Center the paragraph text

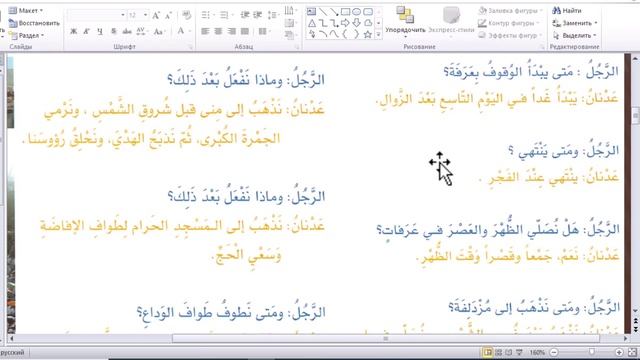point(218,31)
